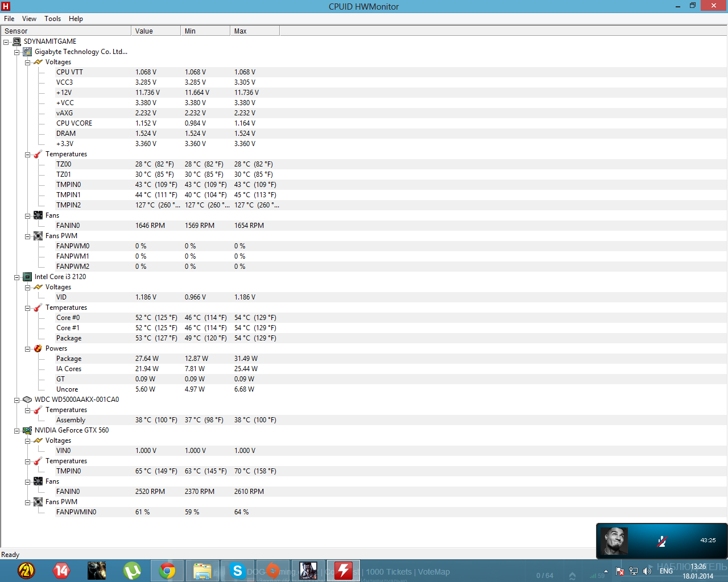Click the Max column header

[x=254, y=31]
